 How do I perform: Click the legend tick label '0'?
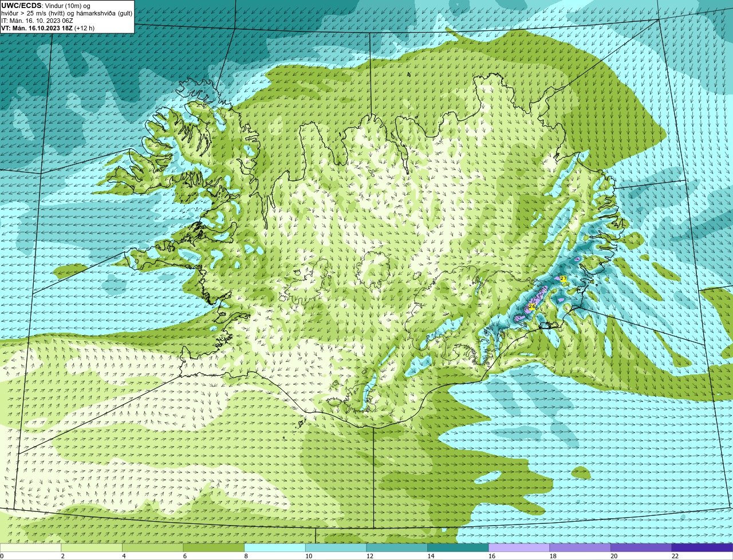pyautogui.click(x=2, y=556)
